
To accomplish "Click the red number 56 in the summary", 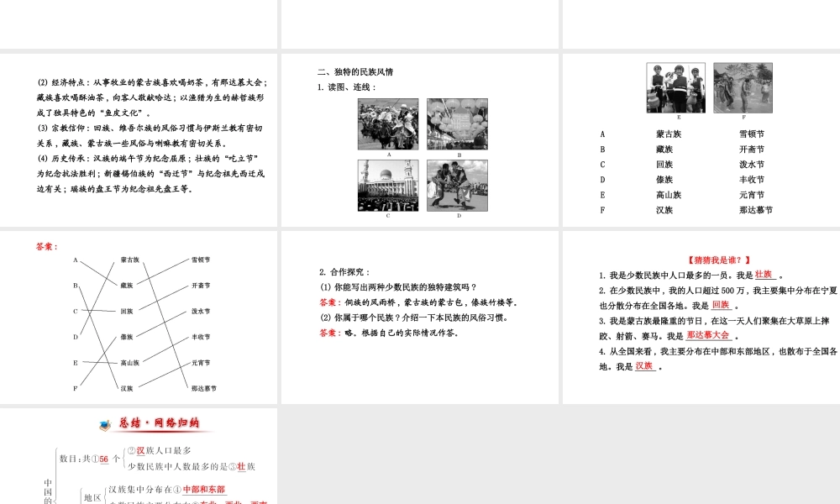I will pyautogui.click(x=104, y=459).
